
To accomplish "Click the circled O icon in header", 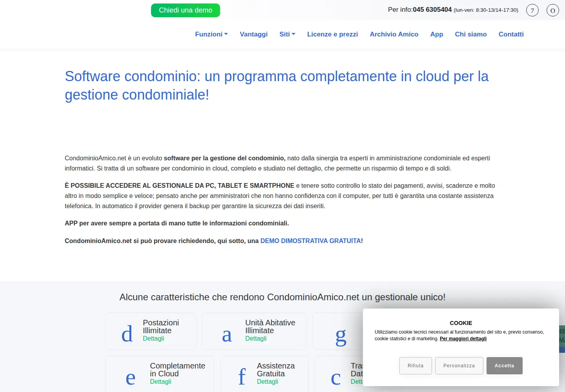I will point(553,10).
